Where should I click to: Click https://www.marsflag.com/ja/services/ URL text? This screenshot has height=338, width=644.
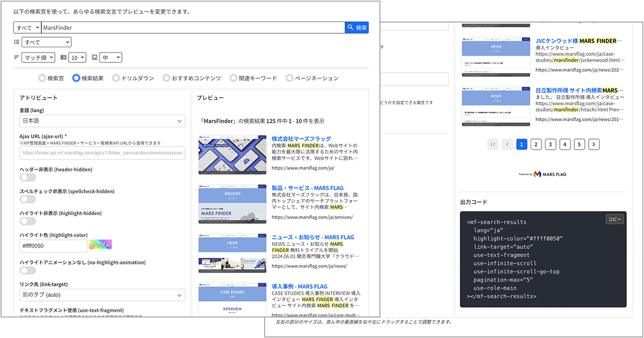(312, 217)
